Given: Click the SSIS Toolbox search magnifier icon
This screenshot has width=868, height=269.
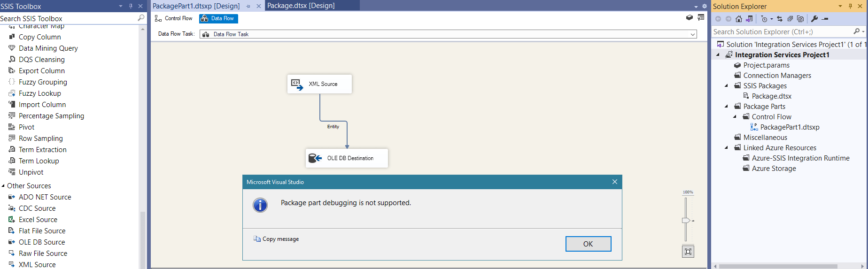Looking at the screenshot, I should point(141,18).
